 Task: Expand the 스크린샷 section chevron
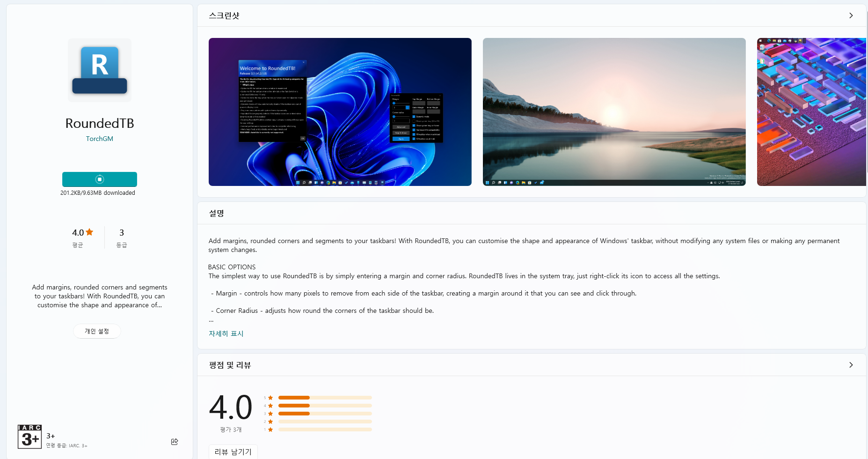pos(851,15)
